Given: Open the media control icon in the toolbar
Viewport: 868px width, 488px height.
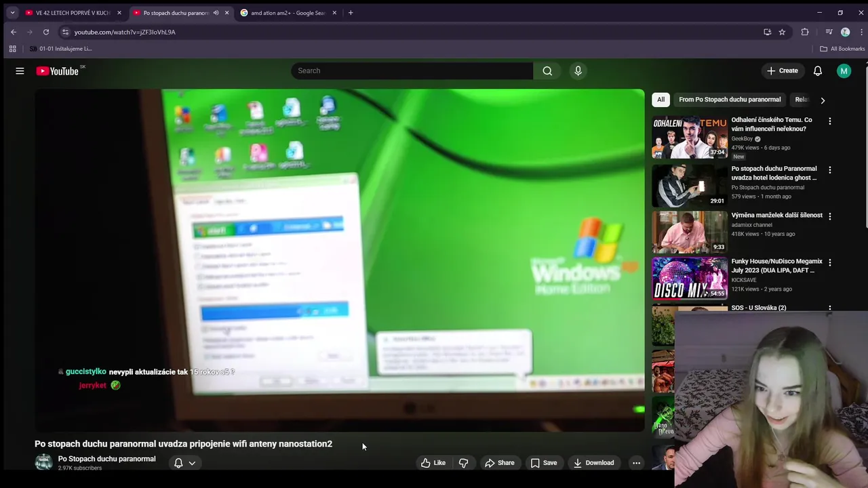Looking at the screenshot, I should pyautogui.click(x=829, y=32).
